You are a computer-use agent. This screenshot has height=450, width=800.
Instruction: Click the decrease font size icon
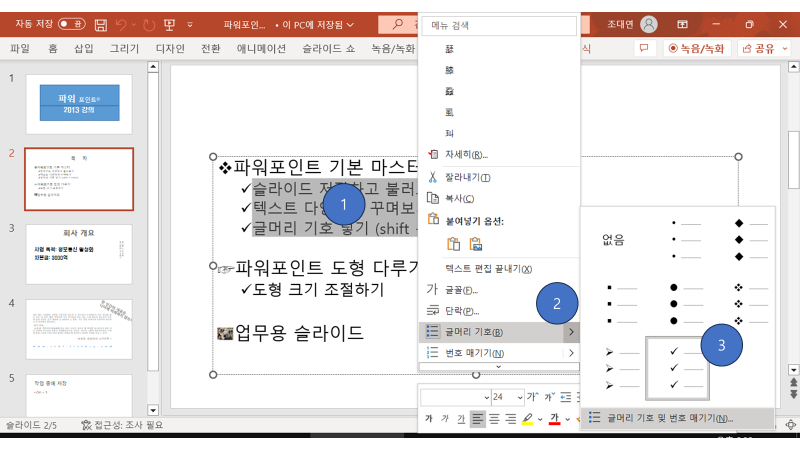point(549,397)
